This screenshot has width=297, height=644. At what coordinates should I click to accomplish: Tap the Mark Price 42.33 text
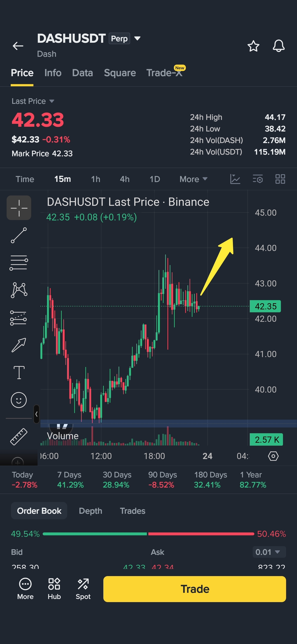42,154
